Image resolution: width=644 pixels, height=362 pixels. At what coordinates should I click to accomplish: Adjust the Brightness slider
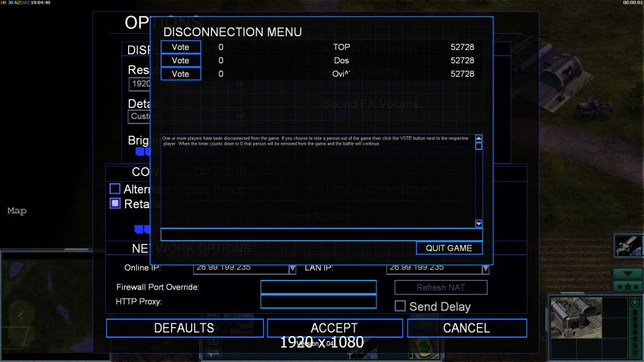point(143,151)
